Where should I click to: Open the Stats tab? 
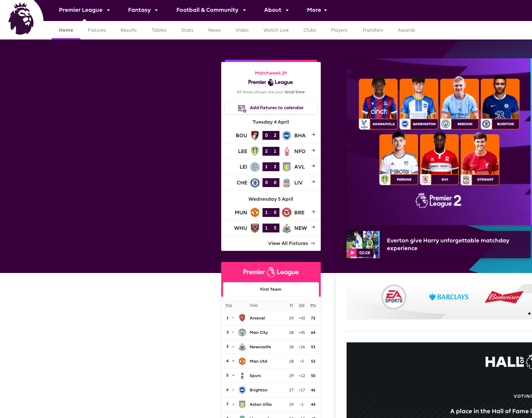pyautogui.click(x=187, y=30)
